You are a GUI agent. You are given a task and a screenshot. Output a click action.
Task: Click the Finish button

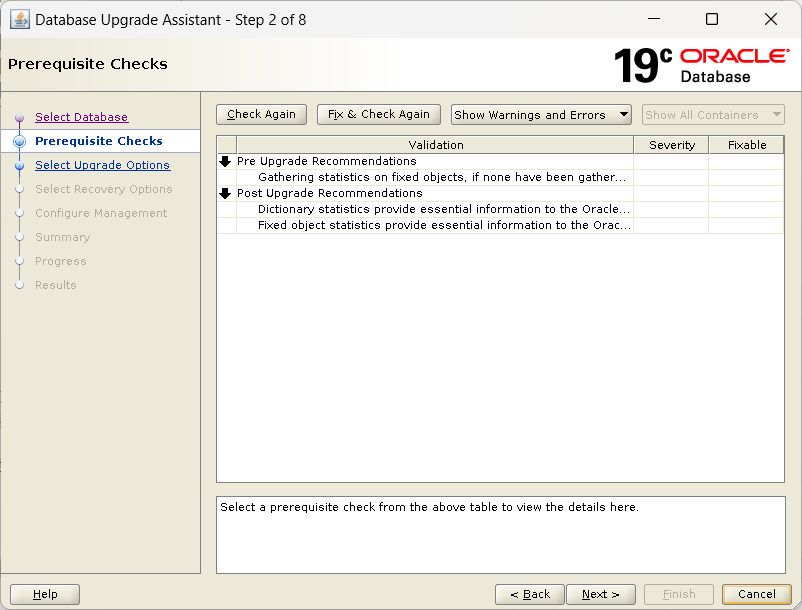pyautogui.click(x=679, y=594)
